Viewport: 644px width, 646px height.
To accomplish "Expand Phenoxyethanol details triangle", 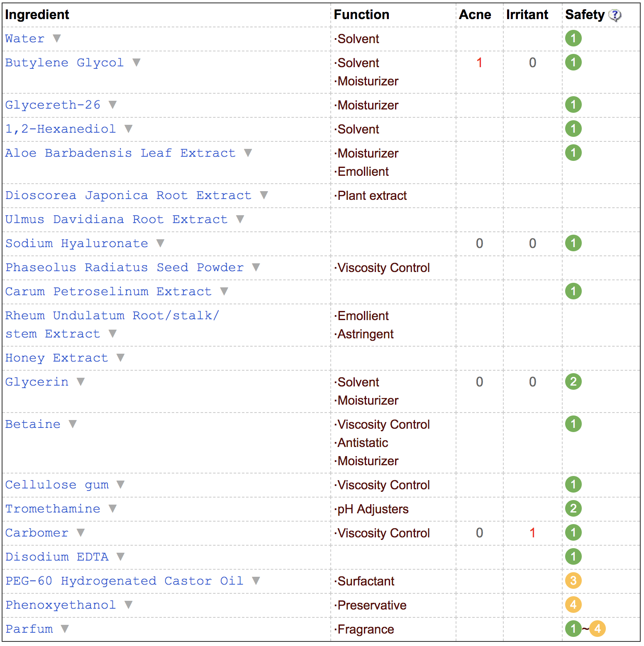I will 128,605.
